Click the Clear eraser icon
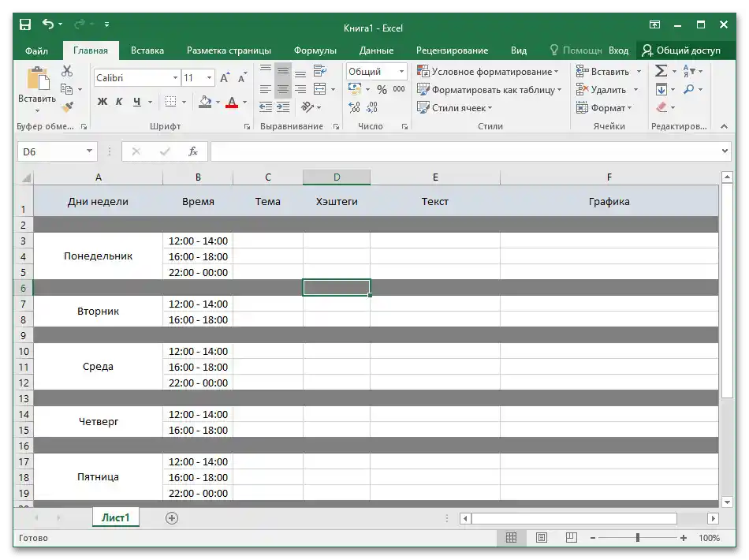The image size is (749, 560). 661,107
